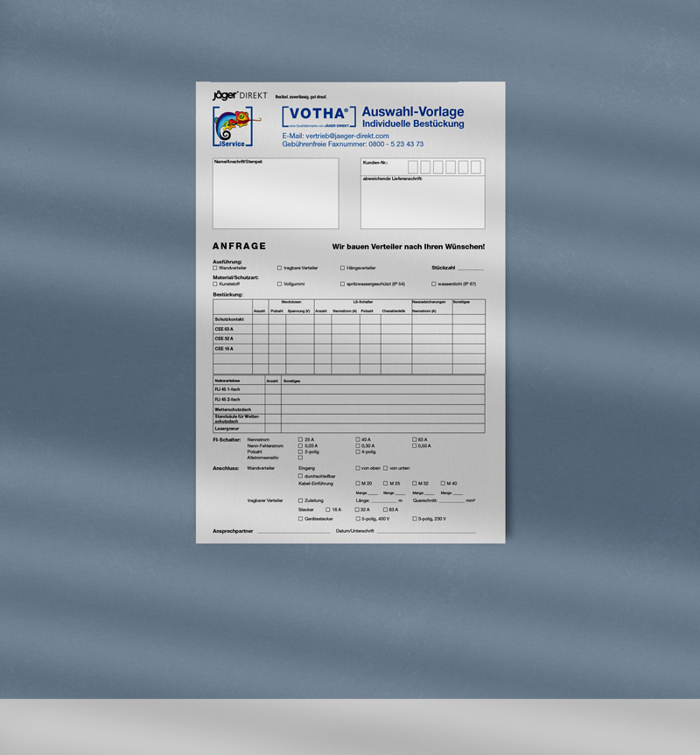Check the 4-polig Polzahl box
This screenshot has width=700, height=755.
point(358,451)
